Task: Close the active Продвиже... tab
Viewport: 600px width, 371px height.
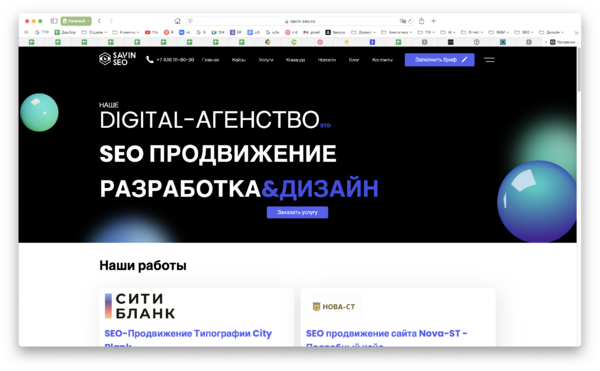Action: click(x=546, y=42)
